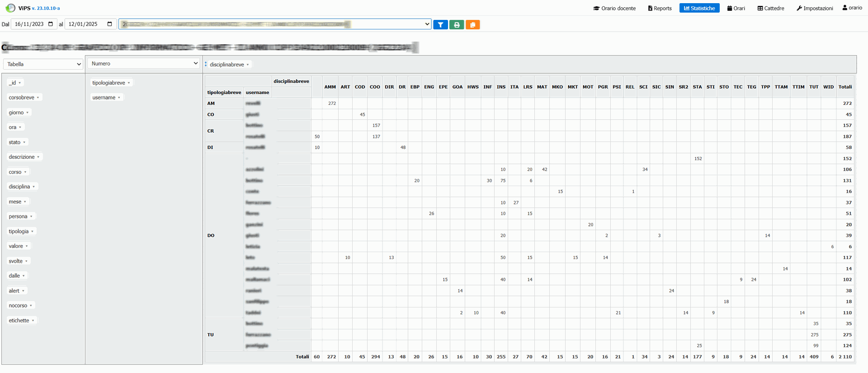Click the green print button

click(x=457, y=25)
